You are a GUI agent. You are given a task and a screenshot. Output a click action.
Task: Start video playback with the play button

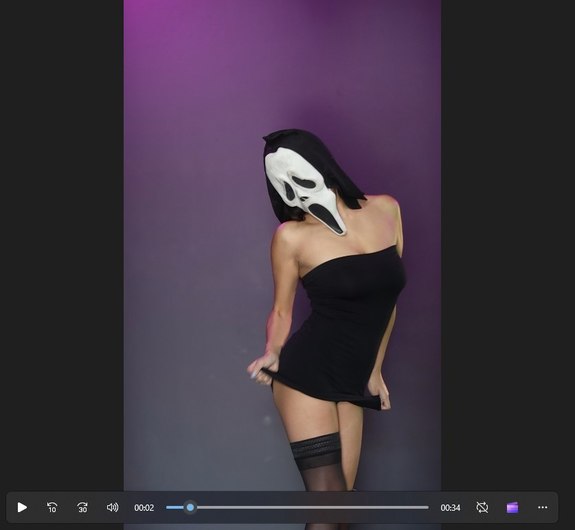tap(22, 508)
